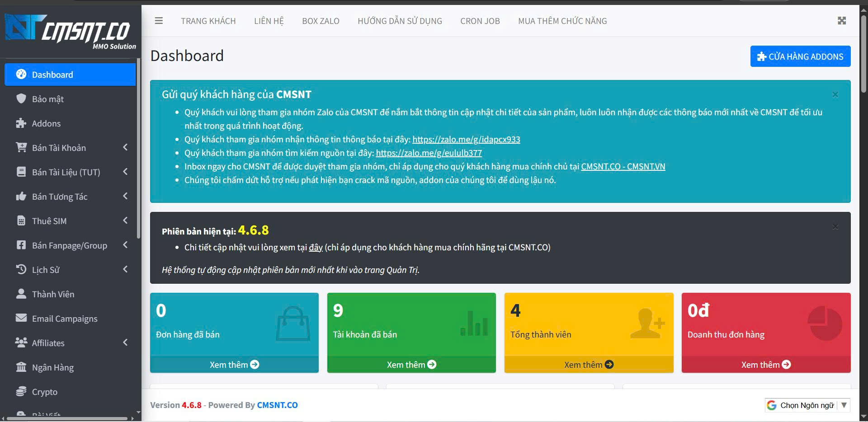The height and width of the screenshot is (422, 868).
Task: Click the CMSNT.CO footer link
Action: (277, 405)
